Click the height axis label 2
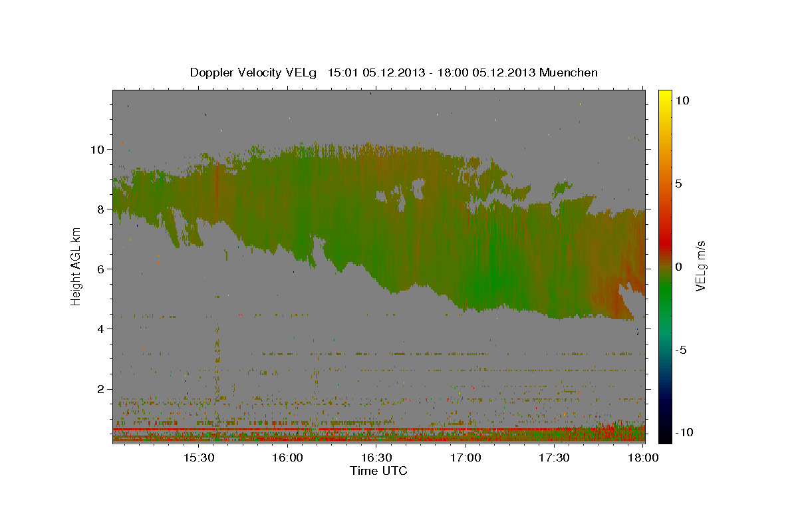798x532 pixels. click(101, 388)
